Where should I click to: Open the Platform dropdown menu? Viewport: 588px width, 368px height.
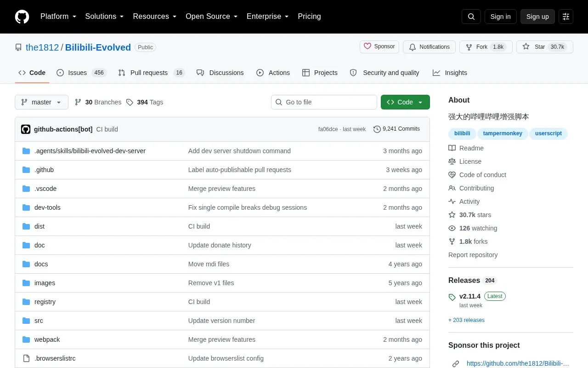pos(58,17)
